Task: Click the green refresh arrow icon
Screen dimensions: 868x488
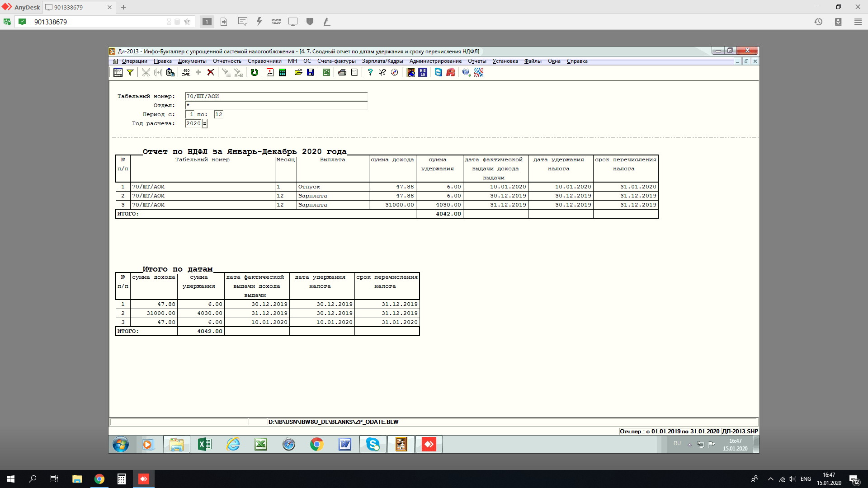Action: 255,72
